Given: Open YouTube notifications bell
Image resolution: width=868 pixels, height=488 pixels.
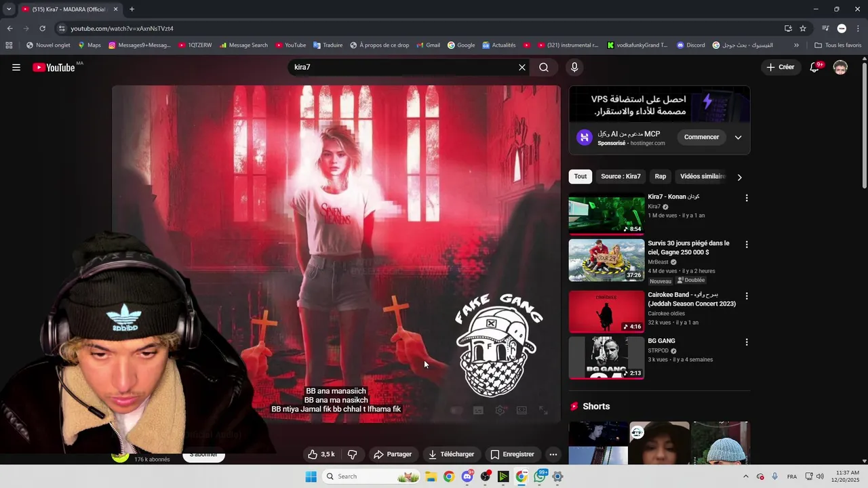Looking at the screenshot, I should 815,67.
